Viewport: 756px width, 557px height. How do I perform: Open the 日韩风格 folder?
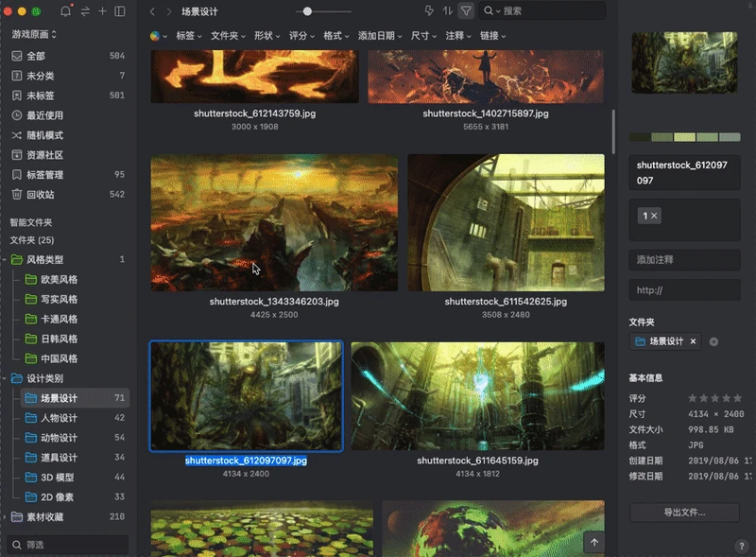pyautogui.click(x=76, y=339)
